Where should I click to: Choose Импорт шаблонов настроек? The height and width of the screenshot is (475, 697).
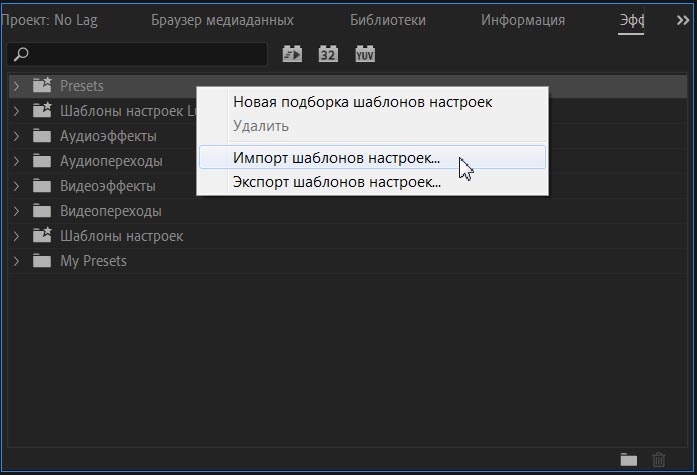(372, 157)
